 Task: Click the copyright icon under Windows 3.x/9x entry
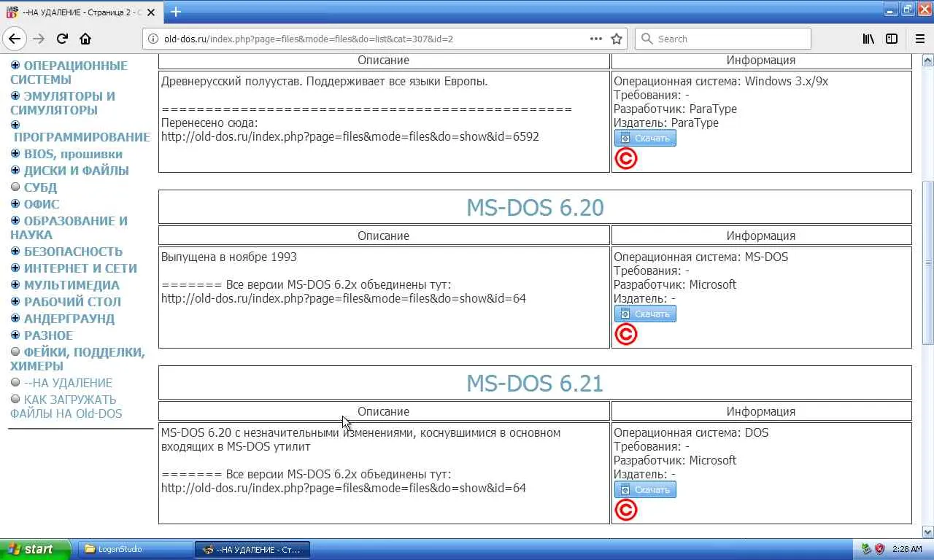(x=626, y=158)
